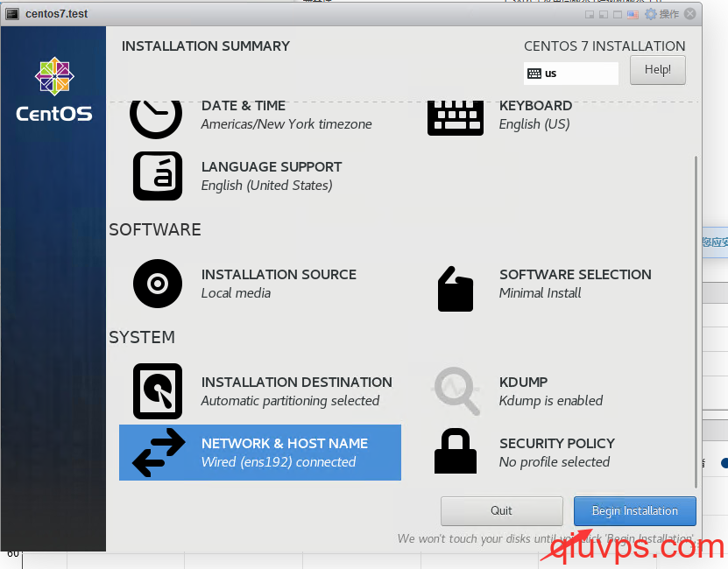Click the SOFTWARE section heading
Image resolution: width=728 pixels, height=569 pixels.
coord(155,229)
